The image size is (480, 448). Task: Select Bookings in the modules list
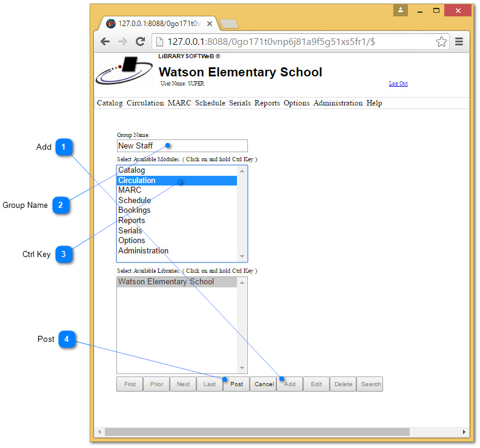pyautogui.click(x=135, y=210)
